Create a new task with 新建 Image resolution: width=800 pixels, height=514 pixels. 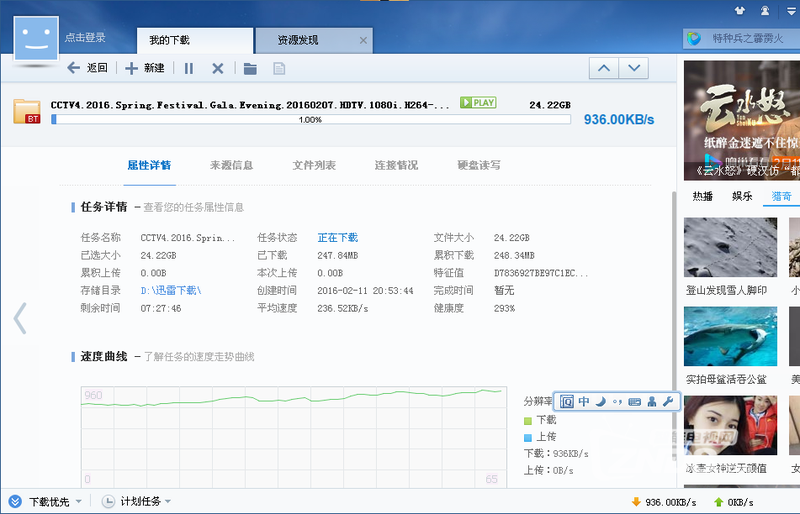145,68
